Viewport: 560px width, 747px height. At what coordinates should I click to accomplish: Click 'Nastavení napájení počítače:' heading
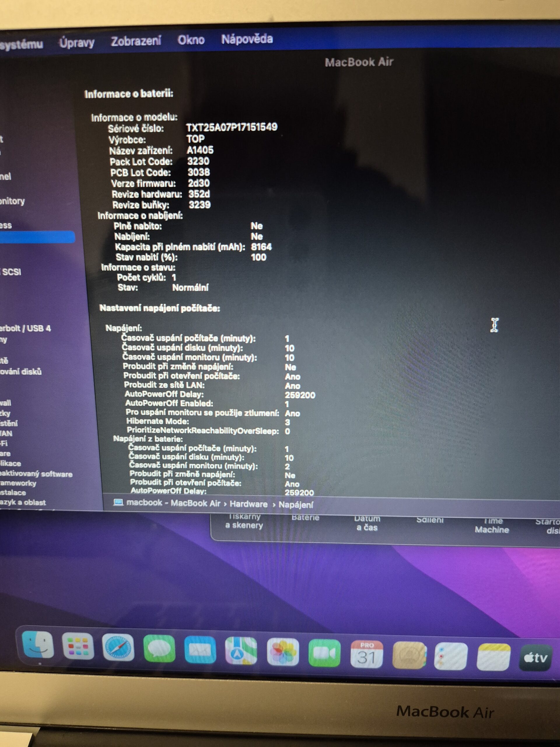160,308
